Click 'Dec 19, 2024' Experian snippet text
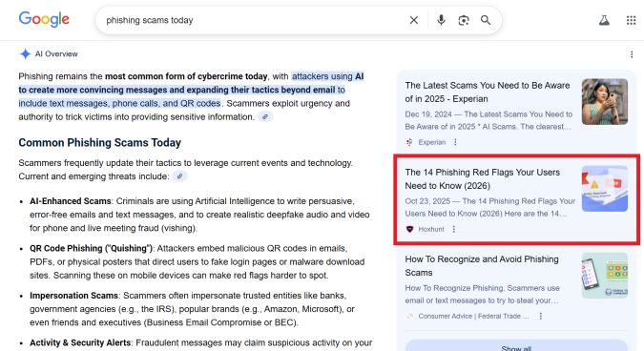 click(x=428, y=114)
